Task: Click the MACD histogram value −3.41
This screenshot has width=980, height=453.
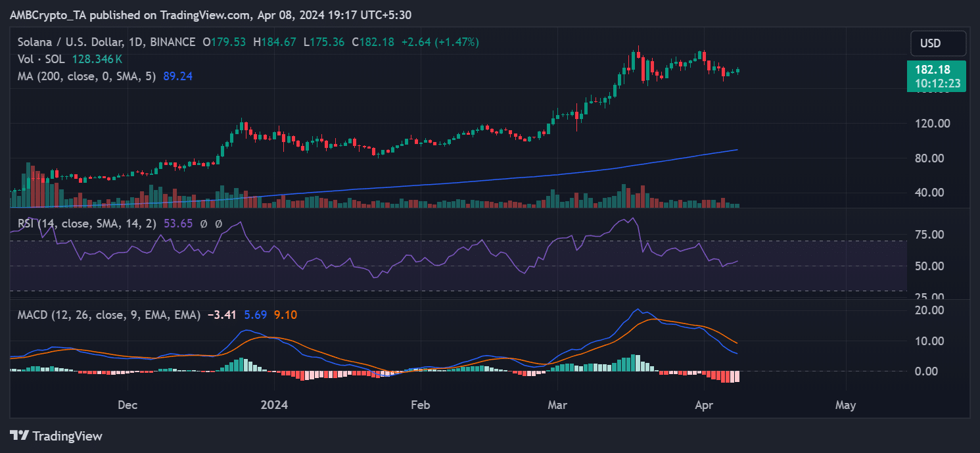Action: [222, 315]
